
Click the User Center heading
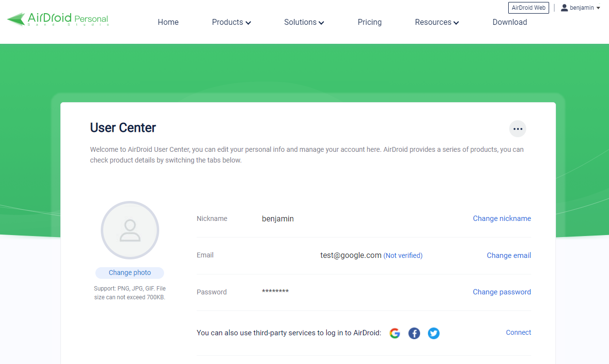[123, 127]
